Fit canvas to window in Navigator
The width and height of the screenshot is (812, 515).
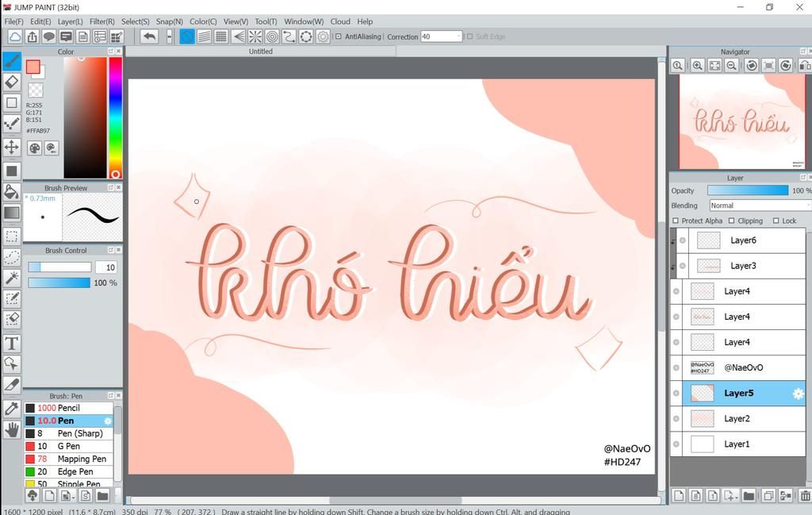(714, 66)
